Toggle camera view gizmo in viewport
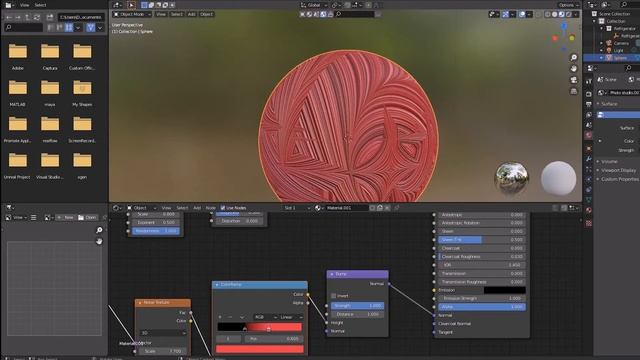The image size is (640, 360). click(574, 80)
